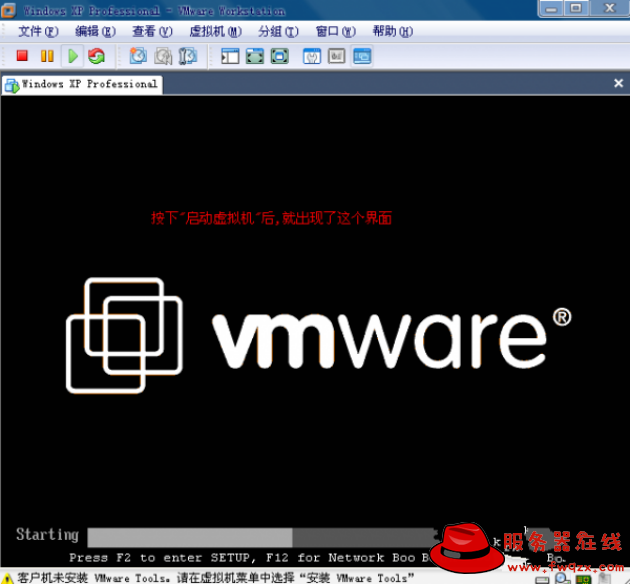This screenshot has width=630, height=584.
Task: Select the Windows XP Professional tab
Action: (x=82, y=85)
